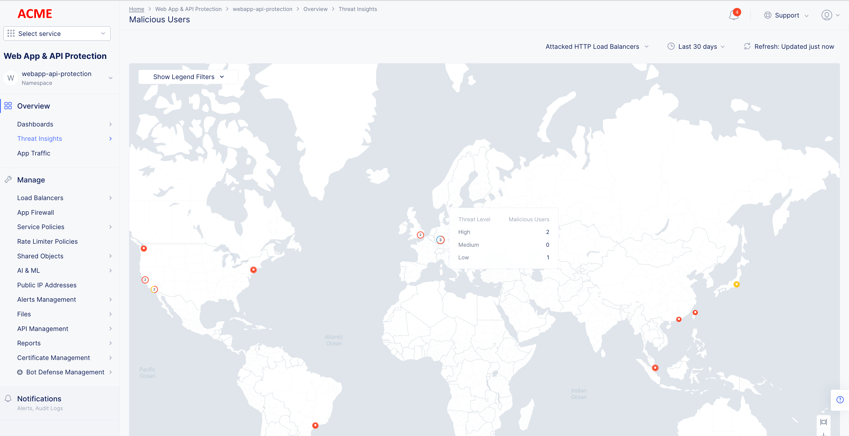Click webapp-api-protection breadcrumb
Image resolution: width=849 pixels, height=436 pixels.
point(263,9)
